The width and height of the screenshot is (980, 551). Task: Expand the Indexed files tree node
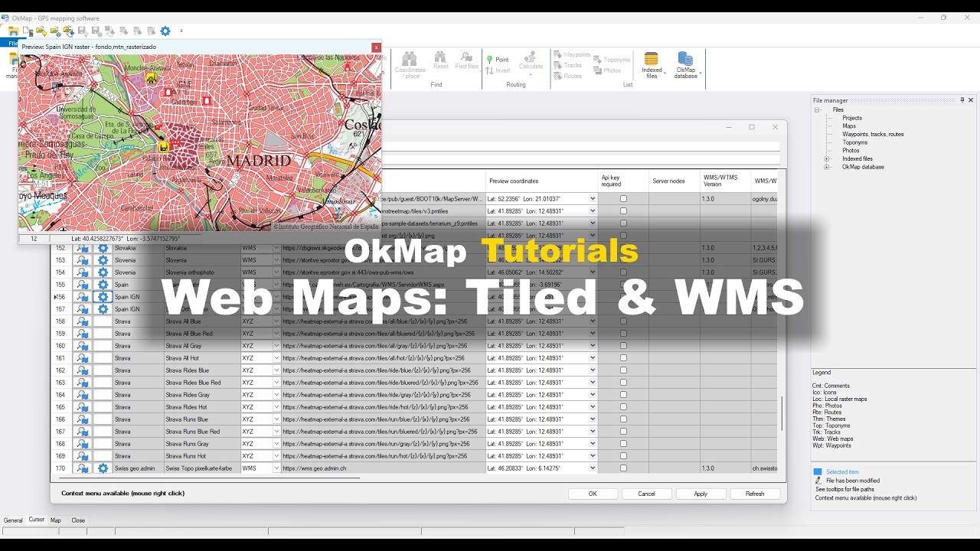point(826,158)
